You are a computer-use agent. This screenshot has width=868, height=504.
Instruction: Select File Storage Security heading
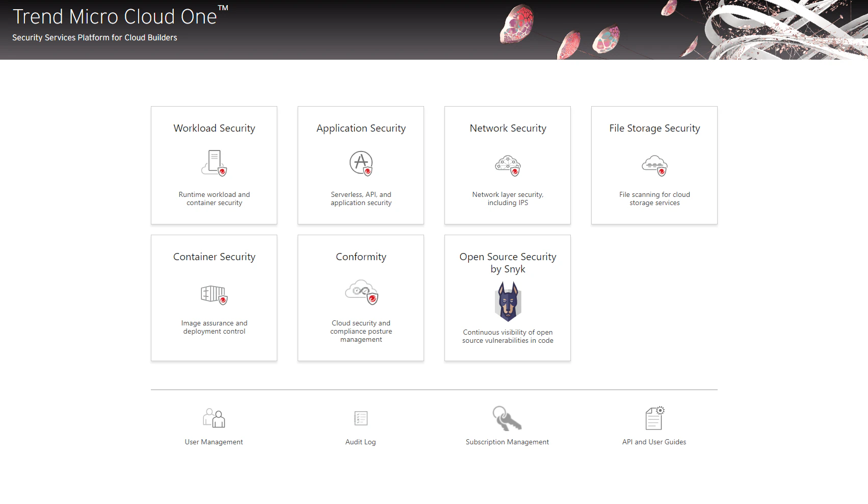click(654, 129)
